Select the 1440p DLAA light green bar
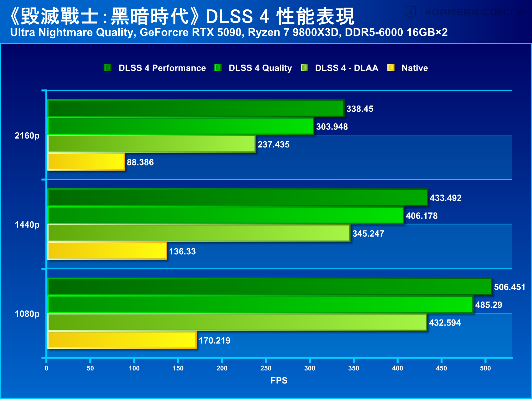This screenshot has width=532, height=399. point(199,233)
